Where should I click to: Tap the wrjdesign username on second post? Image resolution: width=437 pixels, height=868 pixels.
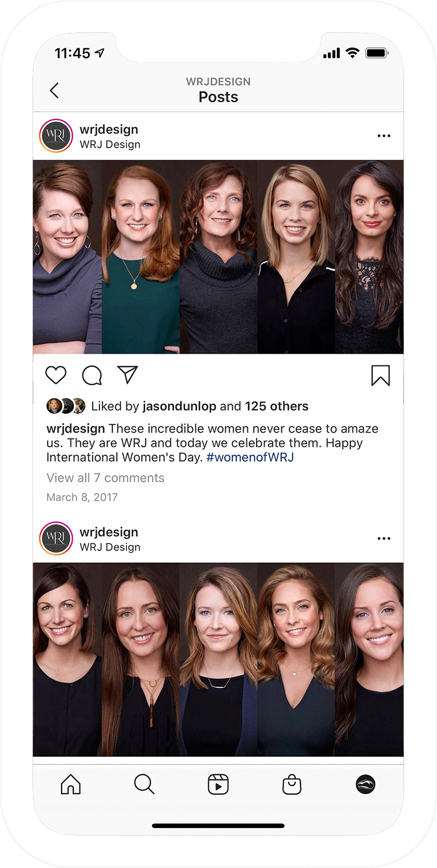pyautogui.click(x=109, y=532)
